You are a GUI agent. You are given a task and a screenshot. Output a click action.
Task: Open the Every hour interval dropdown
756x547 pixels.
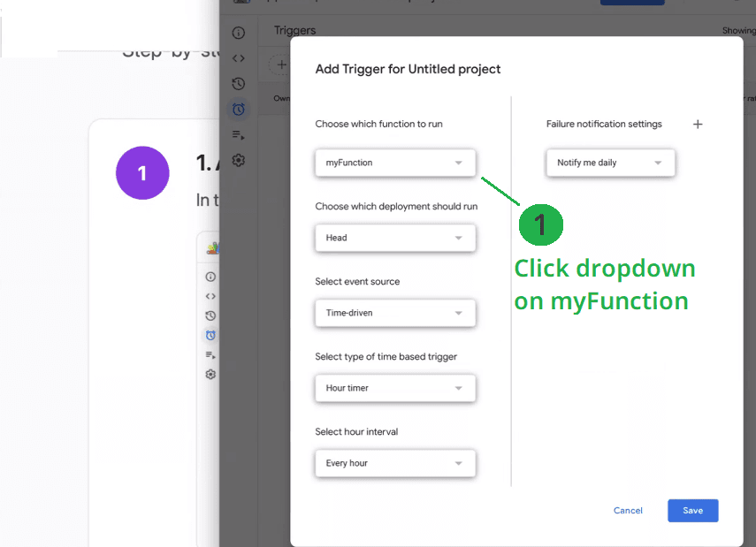(x=395, y=463)
